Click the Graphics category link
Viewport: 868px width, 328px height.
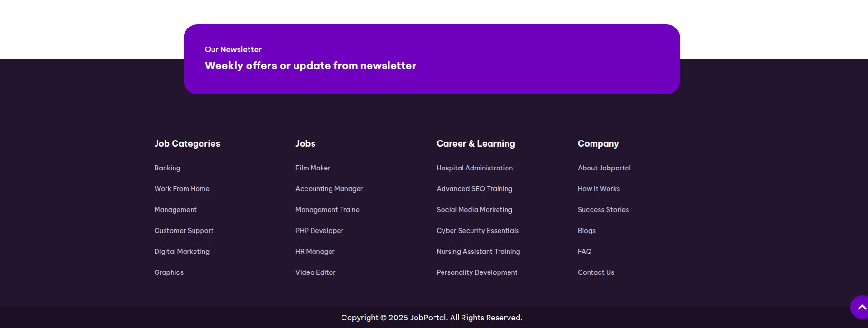tap(168, 272)
